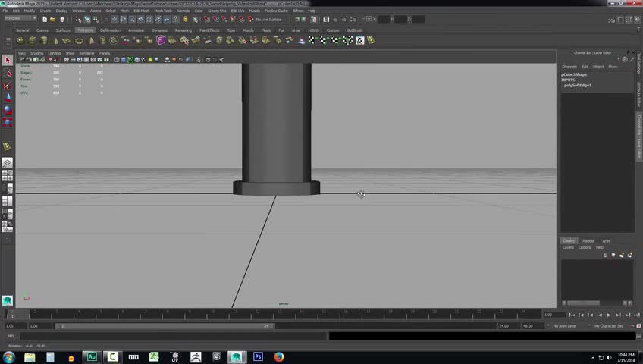Screen dimensions: 643x364
Task: Click the purple cube shelf icon
Action: click(x=161, y=40)
